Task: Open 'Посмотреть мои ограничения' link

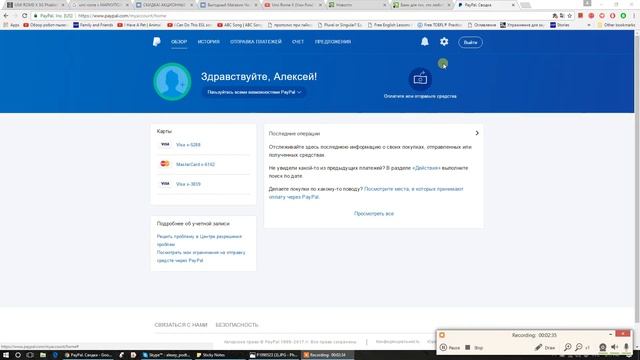Action: 201,256
